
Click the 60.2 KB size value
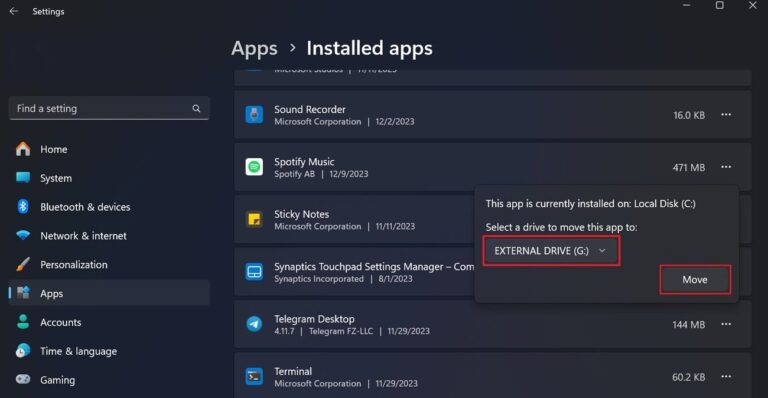point(689,377)
